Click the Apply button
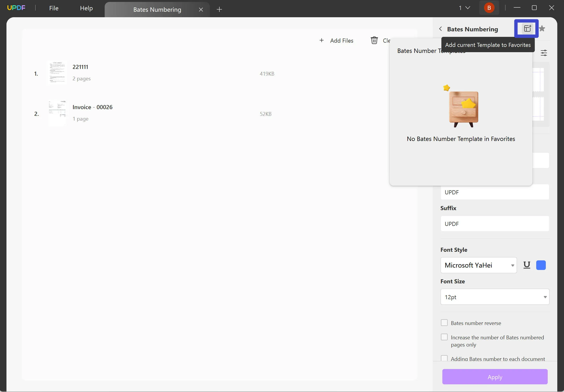564x392 pixels. click(x=495, y=377)
